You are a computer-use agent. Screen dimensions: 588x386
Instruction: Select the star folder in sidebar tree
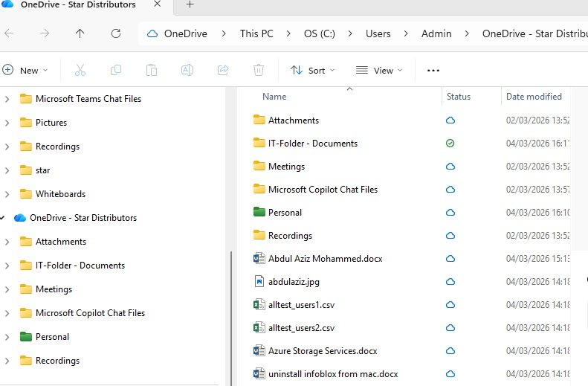tap(43, 170)
